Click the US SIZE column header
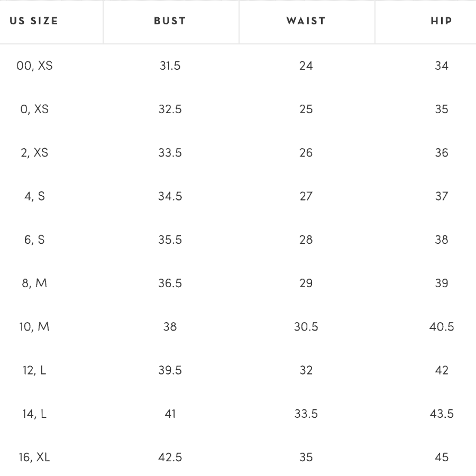Screen dimensions: 476x476 (x=34, y=21)
